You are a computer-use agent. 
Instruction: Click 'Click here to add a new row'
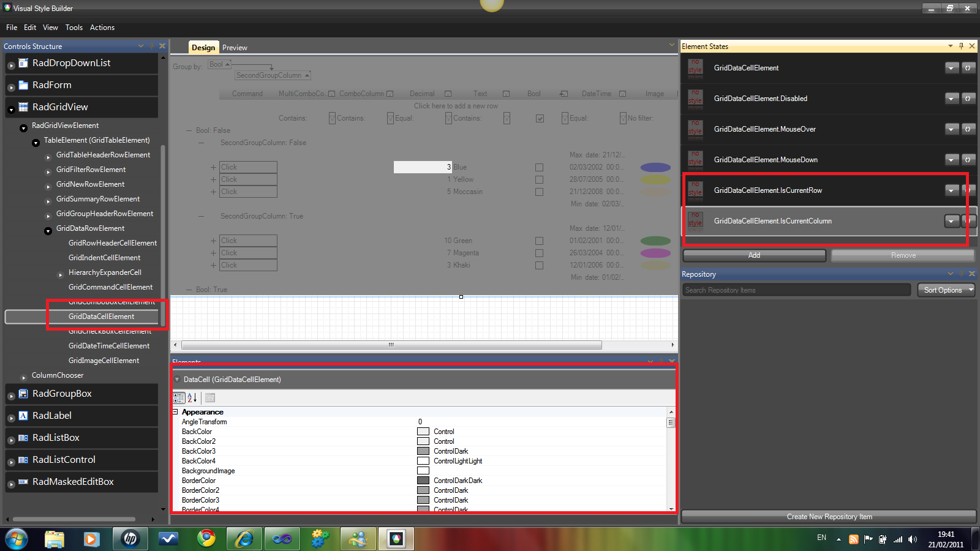pos(456,106)
